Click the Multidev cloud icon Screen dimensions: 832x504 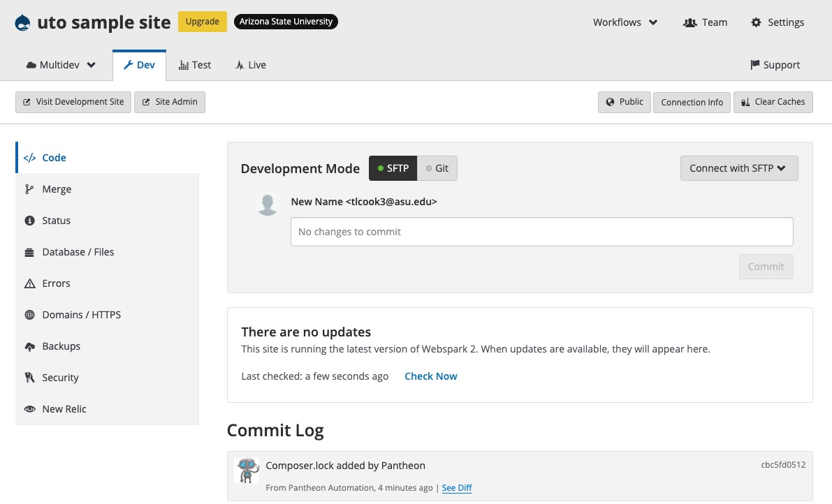pyautogui.click(x=31, y=65)
